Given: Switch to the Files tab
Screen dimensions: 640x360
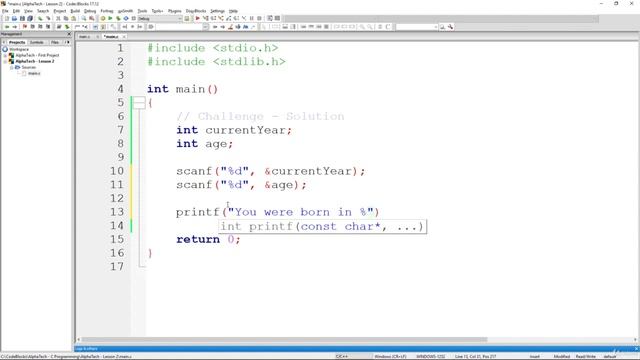Looking at the screenshot, I should pos(55,42).
